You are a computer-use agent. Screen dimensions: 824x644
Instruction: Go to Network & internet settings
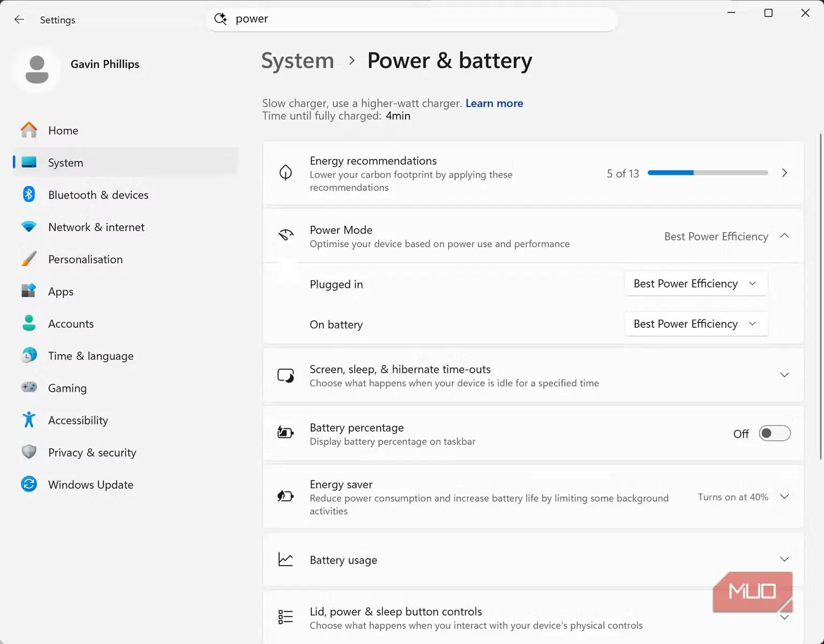click(x=126, y=227)
